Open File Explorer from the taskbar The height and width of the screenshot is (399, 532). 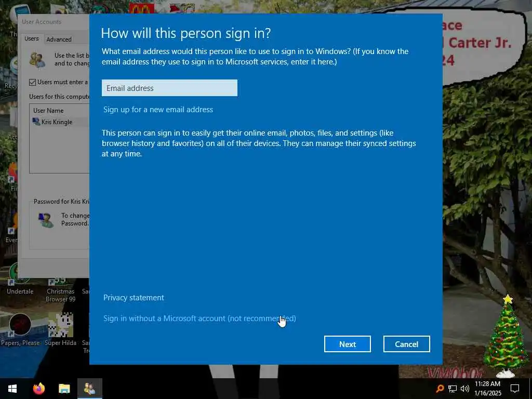pos(64,389)
